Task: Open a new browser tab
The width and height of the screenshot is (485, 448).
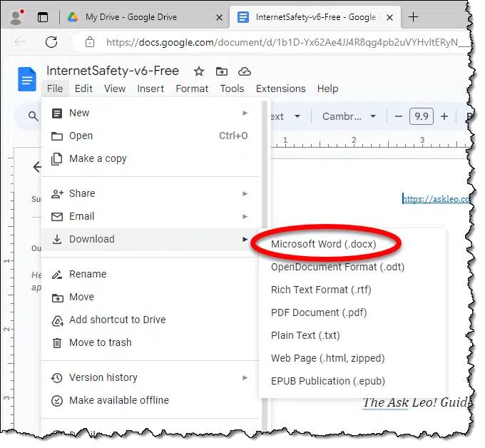Action: click(x=414, y=17)
